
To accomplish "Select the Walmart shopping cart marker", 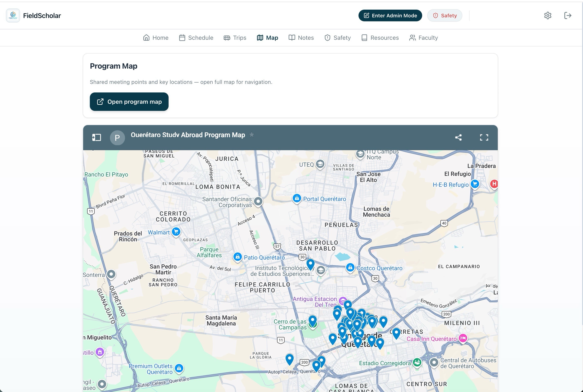I will [x=176, y=232].
